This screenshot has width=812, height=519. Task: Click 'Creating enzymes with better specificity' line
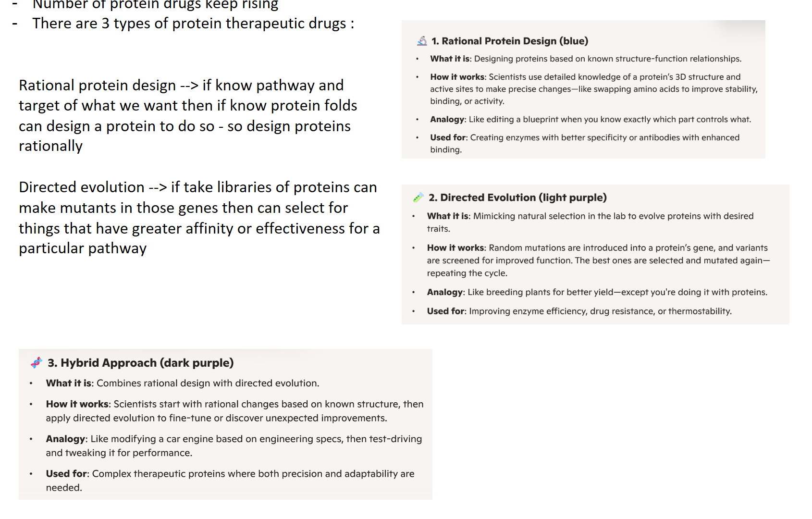pos(585,143)
